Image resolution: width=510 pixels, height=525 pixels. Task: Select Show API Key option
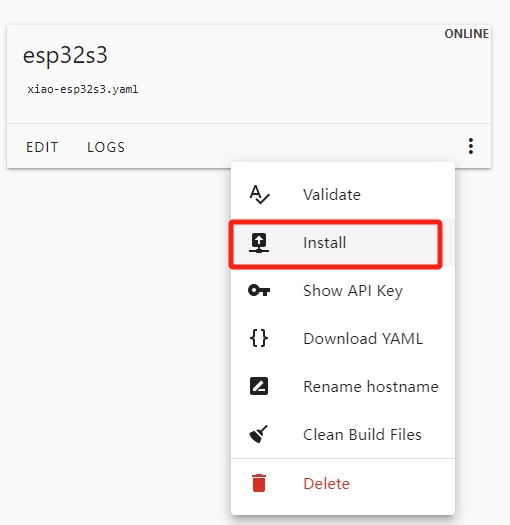[x=343, y=290]
